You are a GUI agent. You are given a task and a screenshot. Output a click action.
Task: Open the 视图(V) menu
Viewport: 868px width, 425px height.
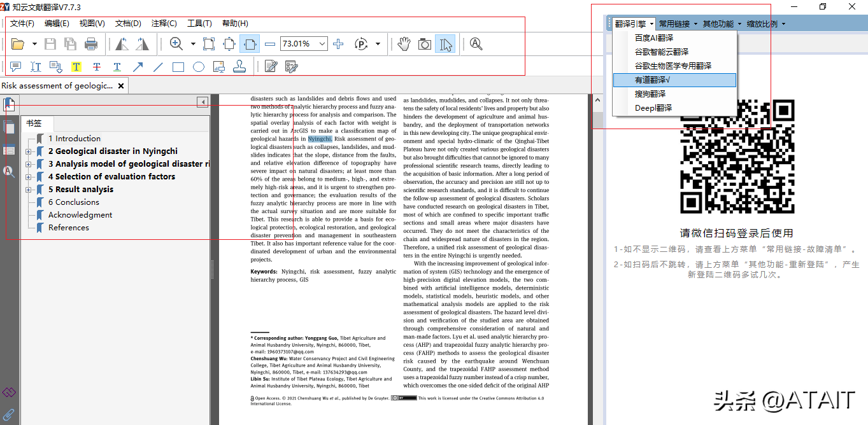click(x=92, y=24)
